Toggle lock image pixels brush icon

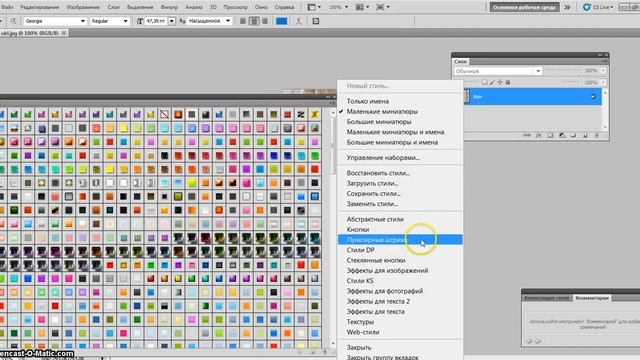(492, 82)
